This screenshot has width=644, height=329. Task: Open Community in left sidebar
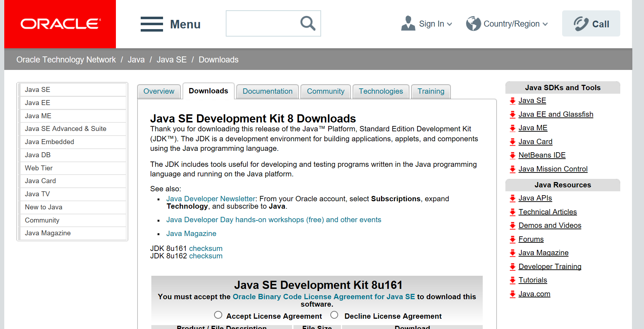click(73, 220)
